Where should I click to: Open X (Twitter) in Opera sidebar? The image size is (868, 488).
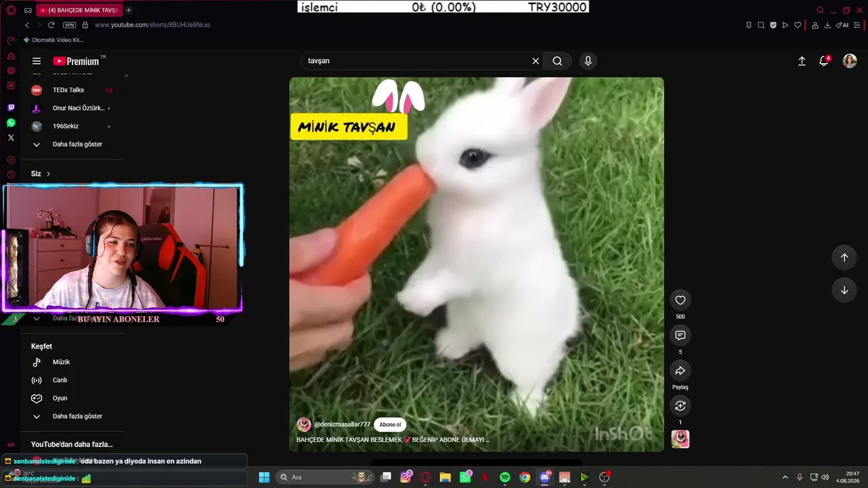[x=11, y=138]
